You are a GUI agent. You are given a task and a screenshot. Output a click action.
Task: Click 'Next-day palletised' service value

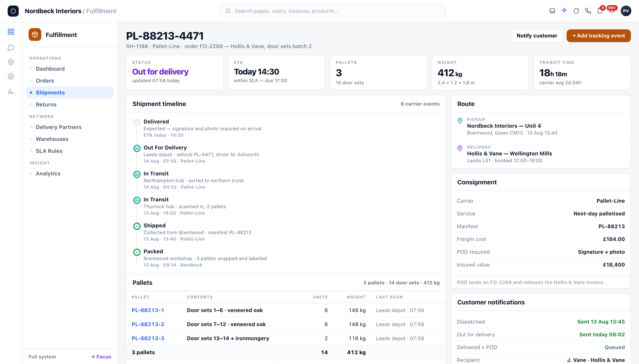pyautogui.click(x=599, y=214)
